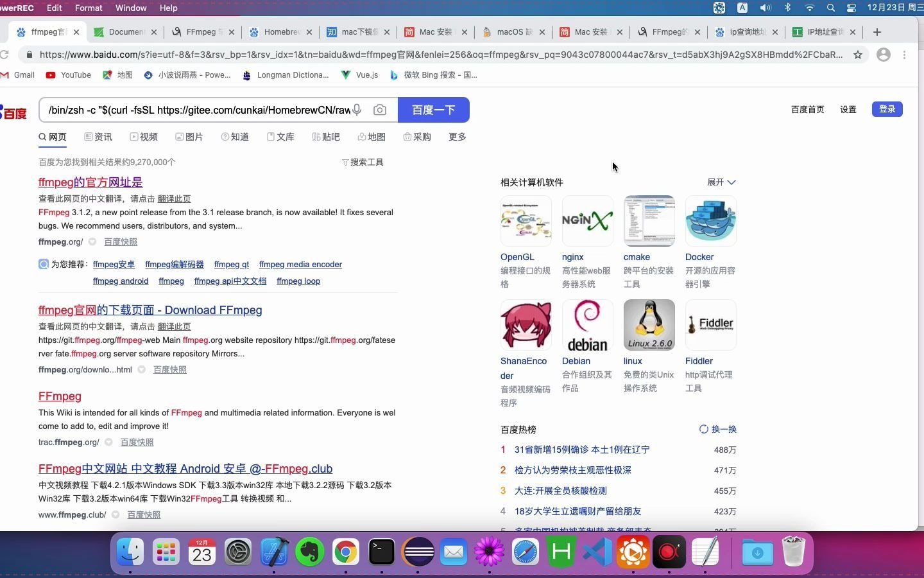Switch to the 资讯 search tab
Image resolution: width=924 pixels, height=578 pixels.
[98, 137]
